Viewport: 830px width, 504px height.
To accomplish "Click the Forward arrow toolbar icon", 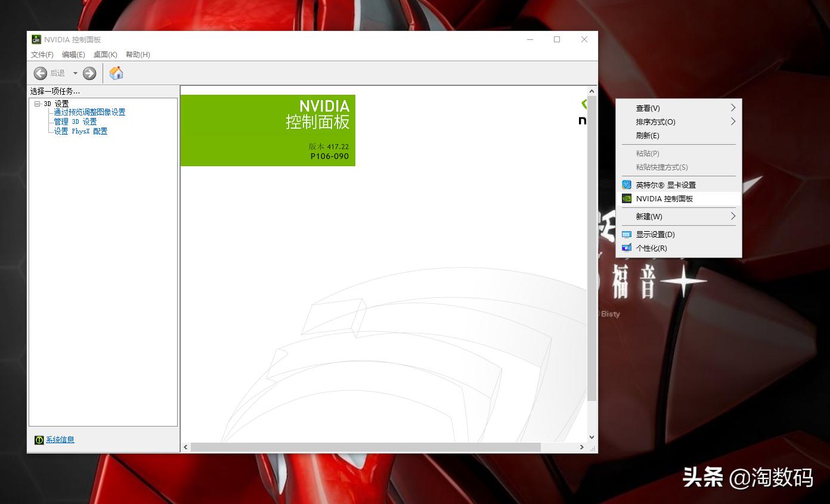I will [89, 73].
